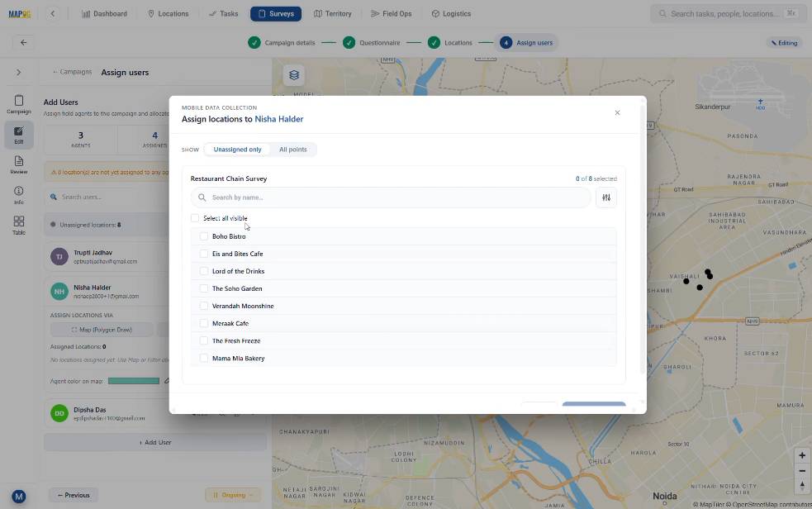Click the Campaigns breadcrumb link
The width and height of the screenshot is (812, 509).
(x=73, y=72)
